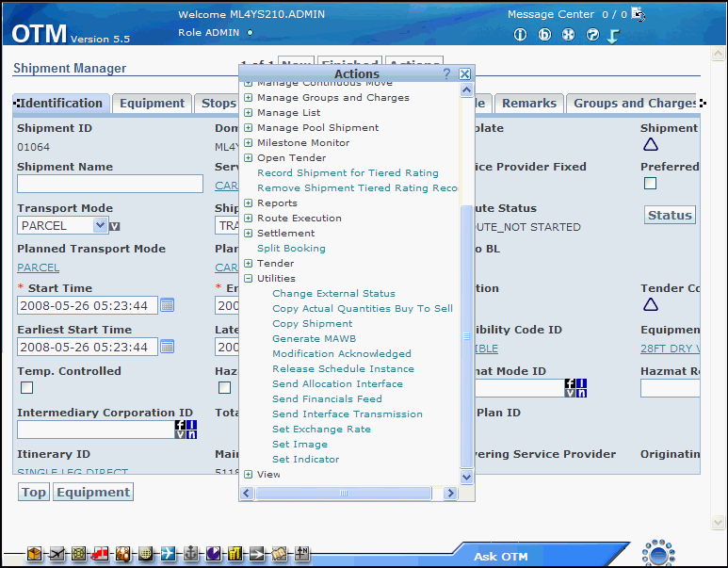
Task: Click the orange globe with person icon
Action: click(x=123, y=553)
